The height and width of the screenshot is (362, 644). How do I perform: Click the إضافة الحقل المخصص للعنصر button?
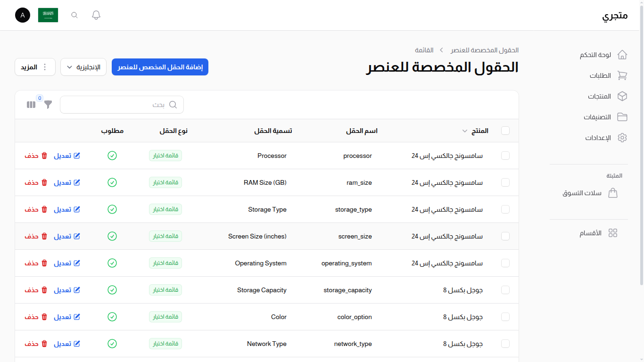click(160, 67)
